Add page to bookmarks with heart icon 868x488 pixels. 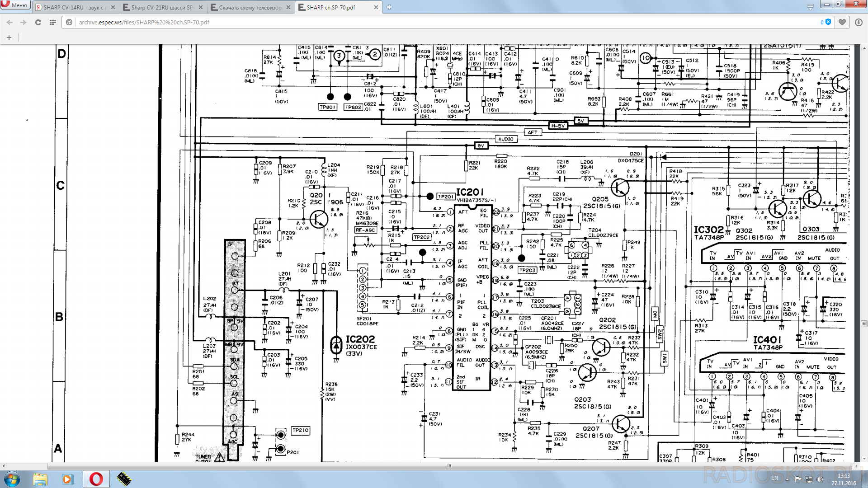click(842, 22)
